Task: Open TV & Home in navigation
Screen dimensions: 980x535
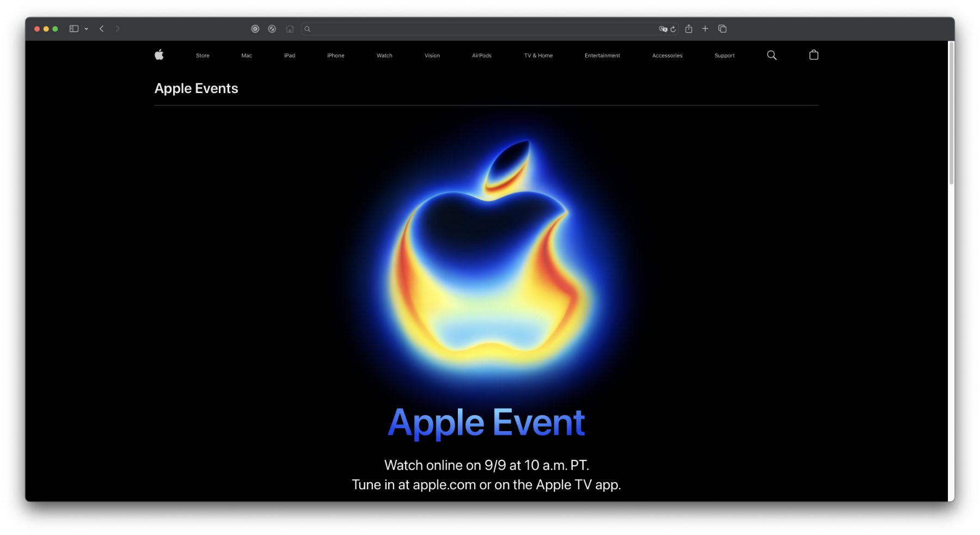Action: (538, 56)
